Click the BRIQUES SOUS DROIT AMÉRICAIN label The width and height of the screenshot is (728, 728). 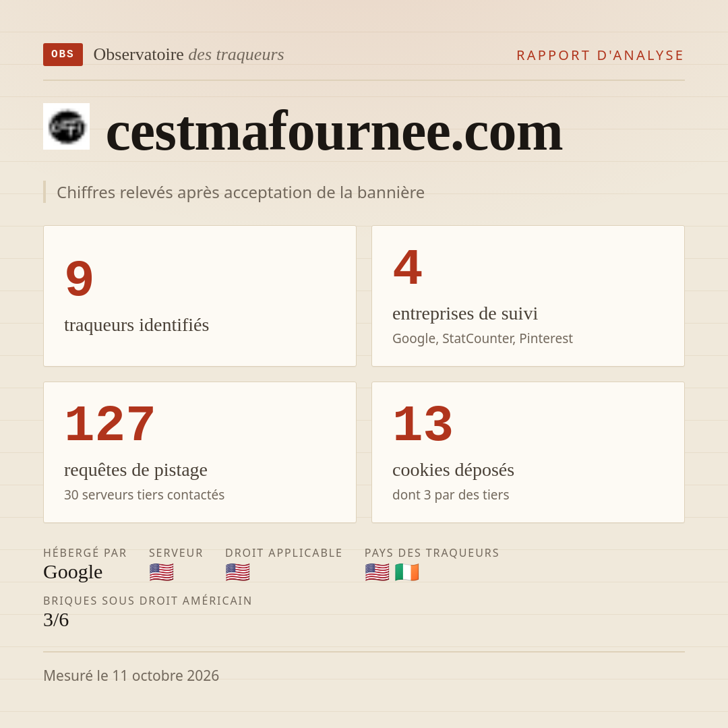(x=148, y=601)
